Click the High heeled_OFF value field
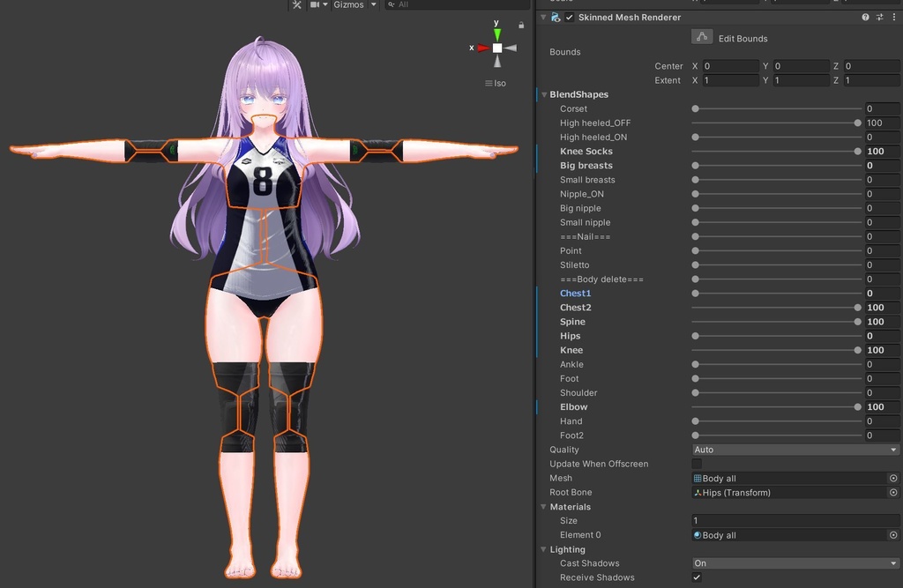Image resolution: width=903 pixels, height=588 pixels. click(x=883, y=123)
